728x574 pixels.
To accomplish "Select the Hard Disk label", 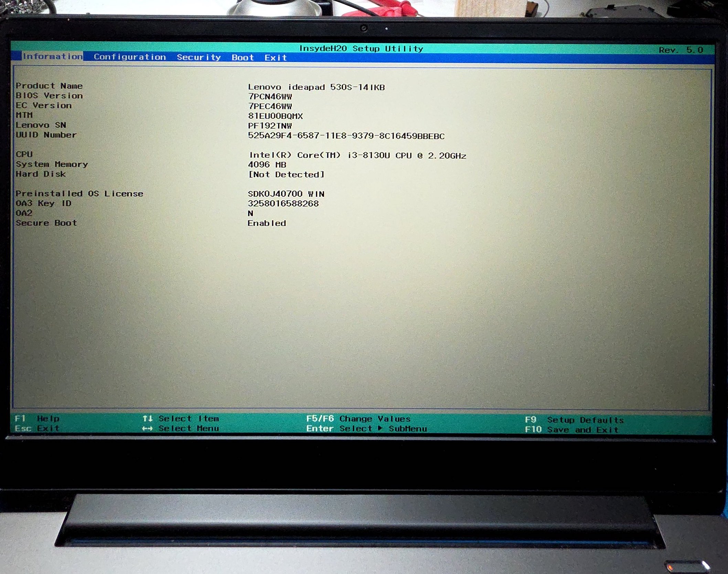I will coord(41,174).
